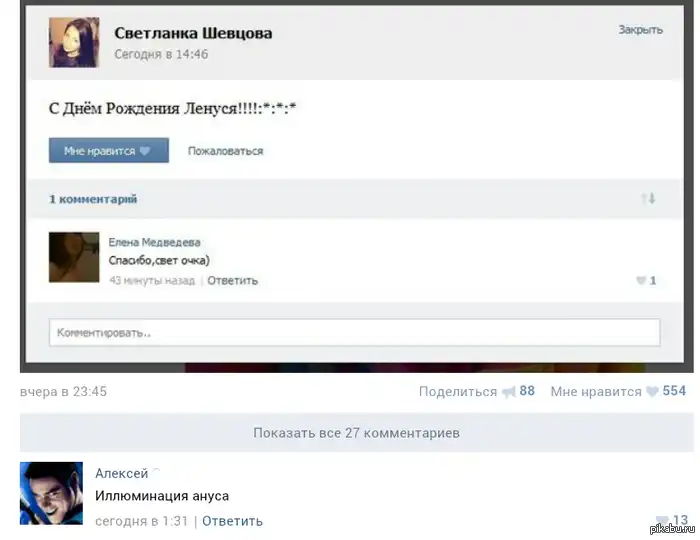Open Алексей's profile name link
This screenshot has width=700, height=540.
(x=121, y=473)
